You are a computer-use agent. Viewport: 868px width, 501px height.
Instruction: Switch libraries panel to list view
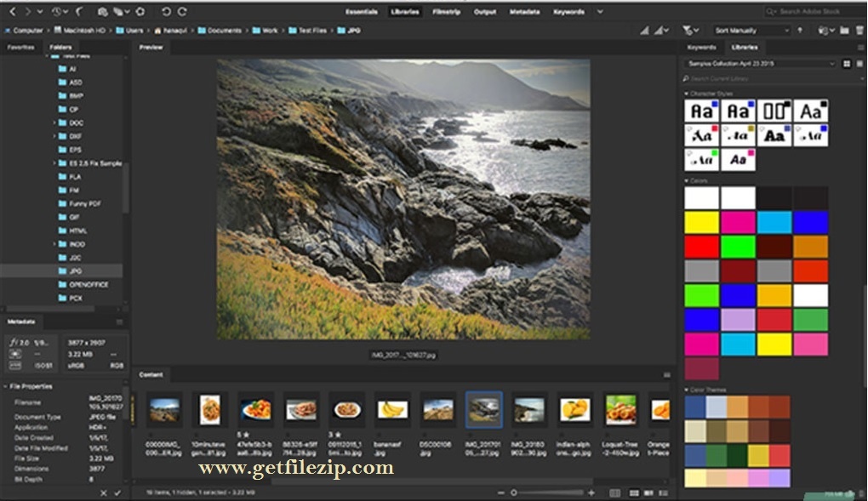click(x=859, y=64)
